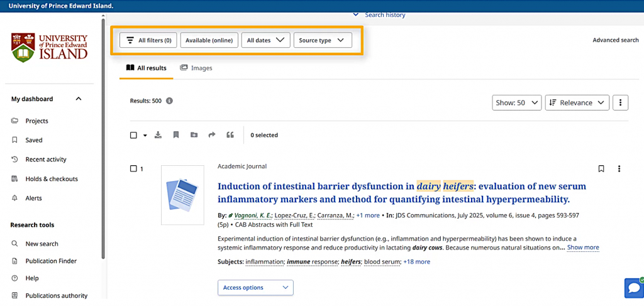Image resolution: width=644 pixels, height=306 pixels.
Task: Tick the checkbox for result 1
Action: coord(133,168)
